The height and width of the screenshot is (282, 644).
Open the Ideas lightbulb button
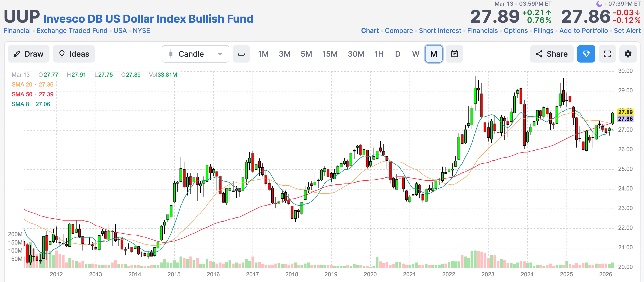(x=74, y=54)
